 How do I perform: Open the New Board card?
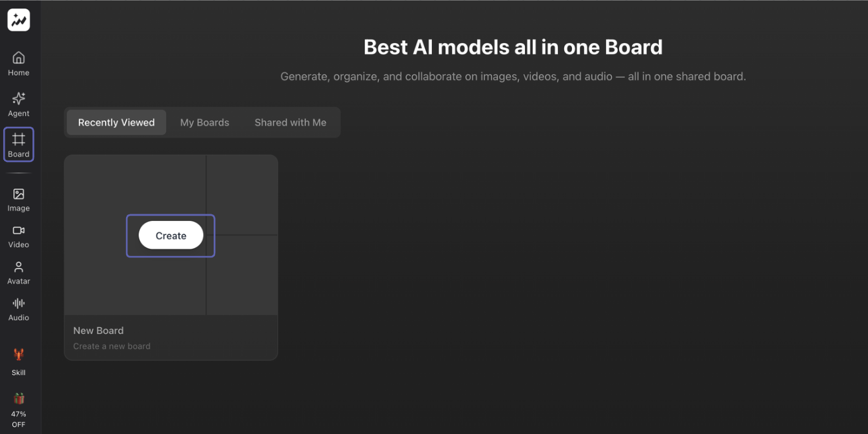coord(171,257)
